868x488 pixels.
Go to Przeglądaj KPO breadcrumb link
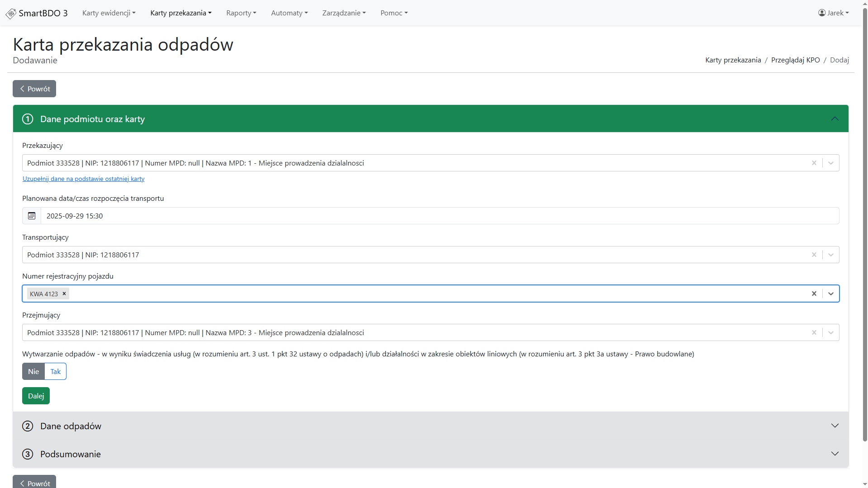coord(795,60)
